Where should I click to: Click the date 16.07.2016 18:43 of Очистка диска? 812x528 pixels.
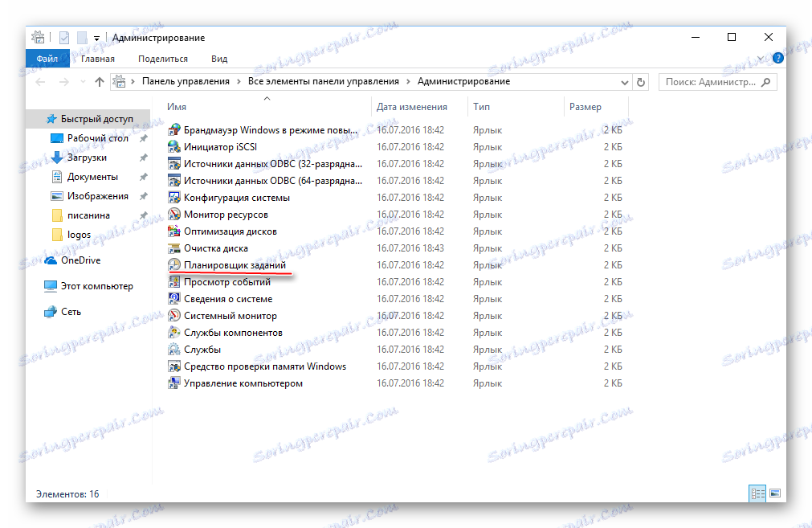[410, 248]
